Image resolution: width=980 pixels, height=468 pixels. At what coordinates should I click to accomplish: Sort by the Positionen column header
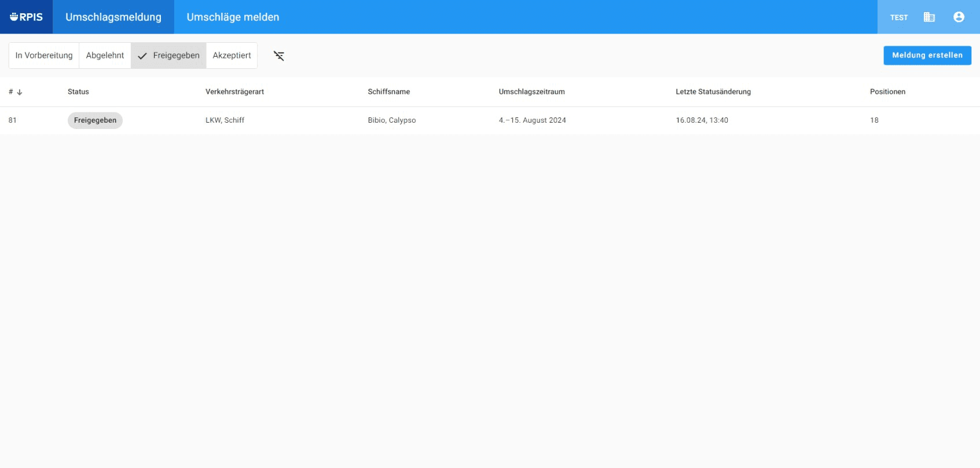click(887, 92)
